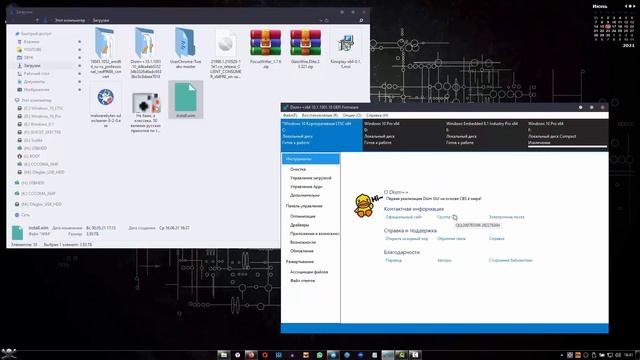Go to previous month in calendar widget
This screenshot has height=360, width=640.
click(x=627, y=6)
